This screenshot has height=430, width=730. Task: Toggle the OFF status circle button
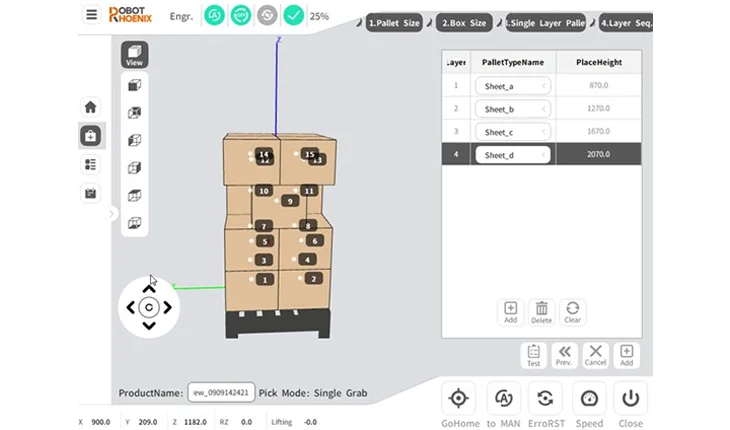pos(241,15)
